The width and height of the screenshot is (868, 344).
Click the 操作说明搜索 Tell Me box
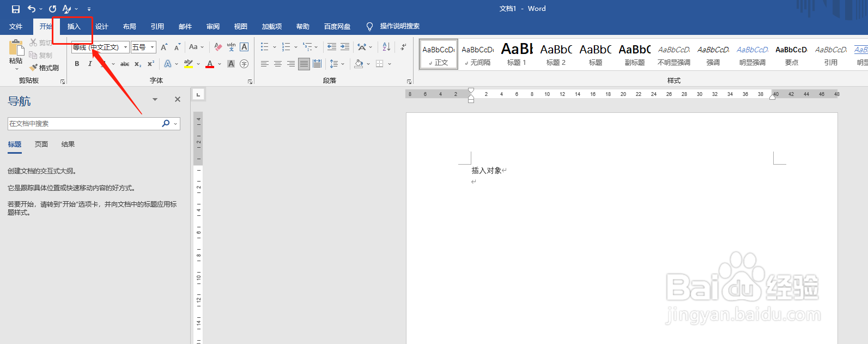pos(393,26)
